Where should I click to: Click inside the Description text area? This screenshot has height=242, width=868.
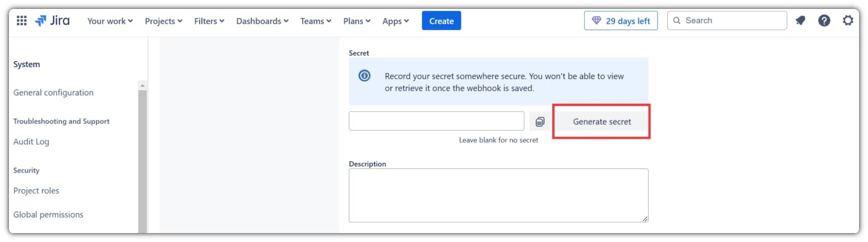tap(498, 195)
